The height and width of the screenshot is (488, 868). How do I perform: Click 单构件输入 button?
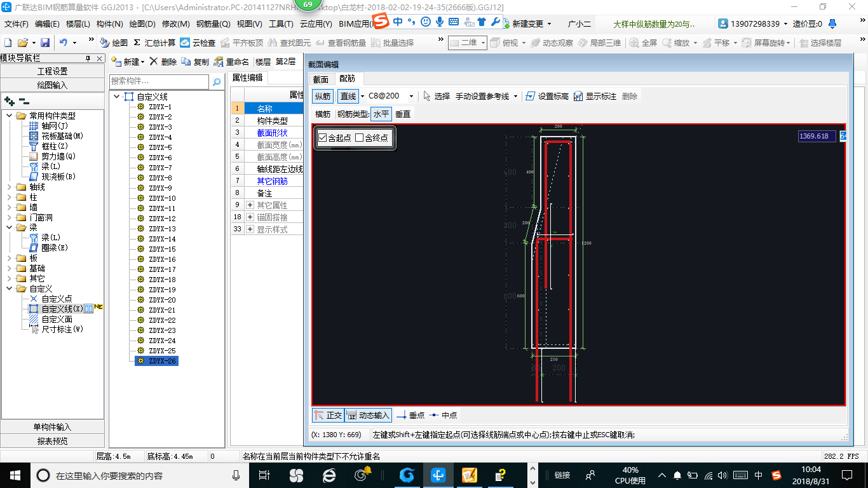pos(53,427)
